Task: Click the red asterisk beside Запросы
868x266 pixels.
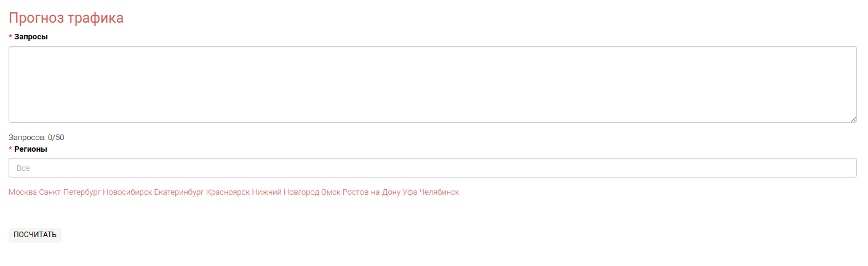Action: coord(10,37)
